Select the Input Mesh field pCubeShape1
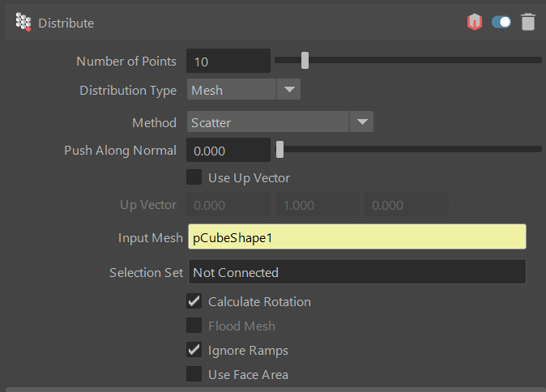Screen dimensions: 546x392 (x=356, y=237)
